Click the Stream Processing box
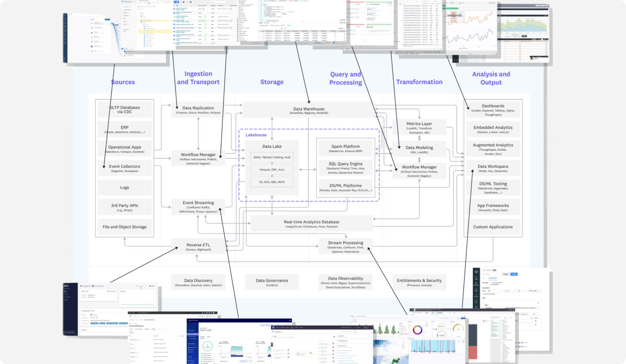626x364 pixels. [x=345, y=247]
